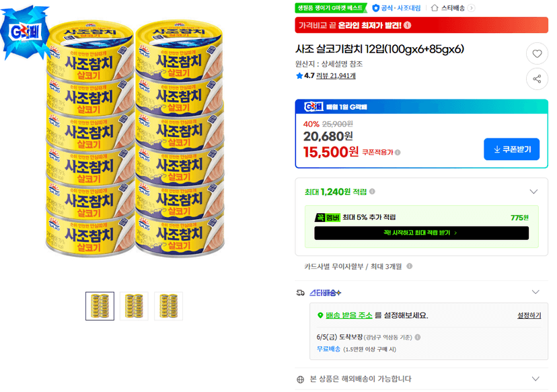Open the 공식·사조대림 store link
Viewport: 557px width, 392px height.
point(396,8)
